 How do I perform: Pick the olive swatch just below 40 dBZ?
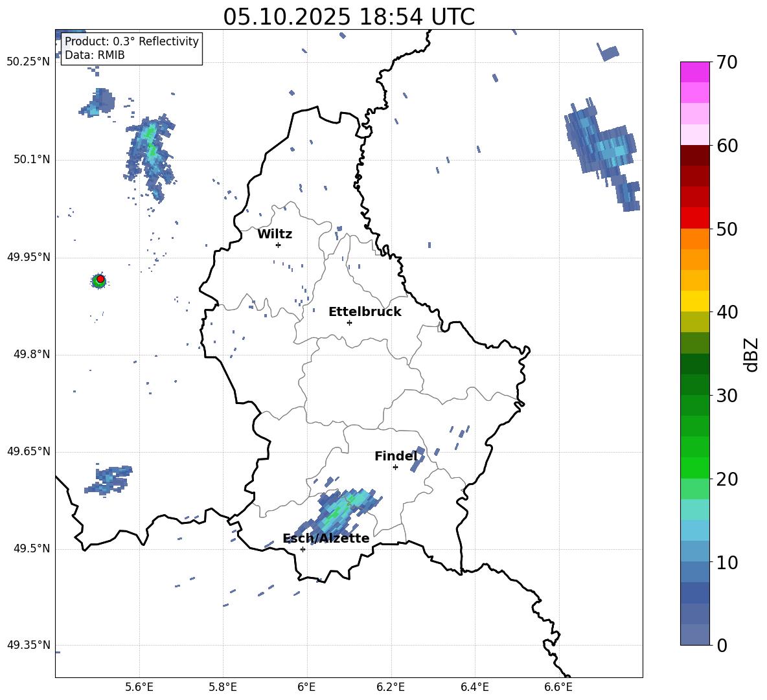pyautogui.click(x=694, y=322)
